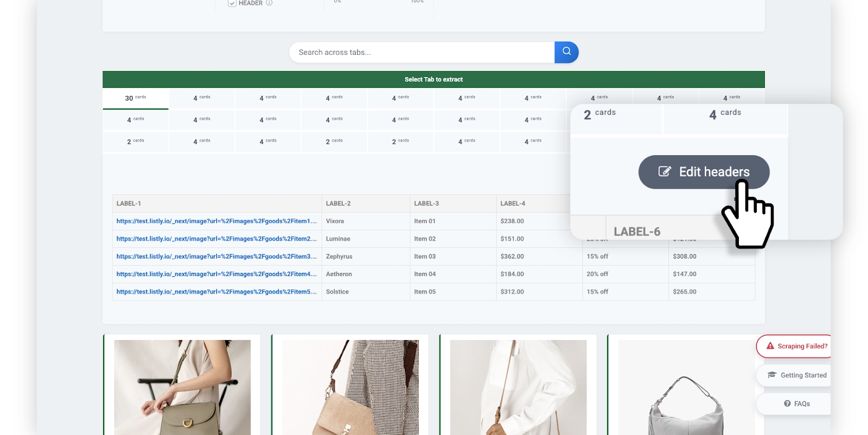
Task: Click the info icon beside HEADER
Action: pos(269,3)
